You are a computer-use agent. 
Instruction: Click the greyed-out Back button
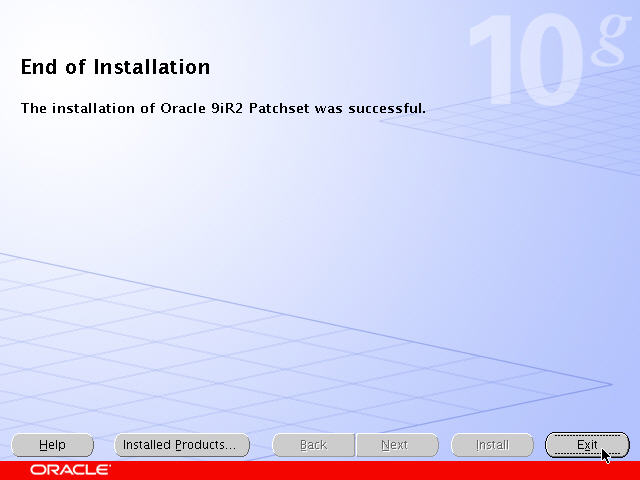pos(313,445)
